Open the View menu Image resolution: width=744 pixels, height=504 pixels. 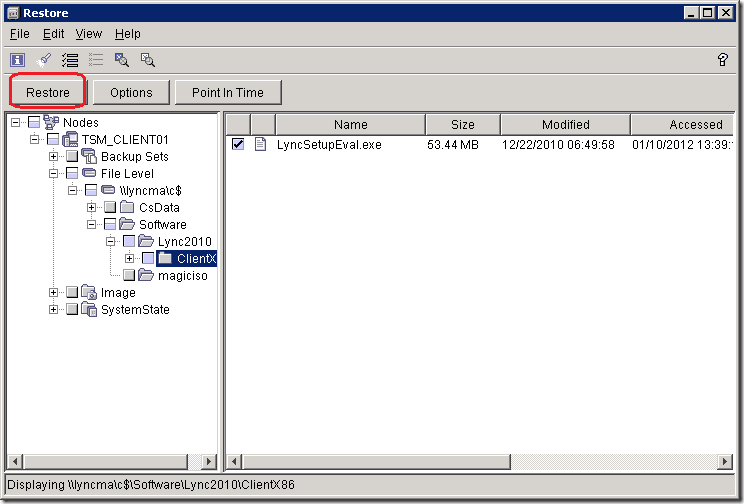[89, 34]
